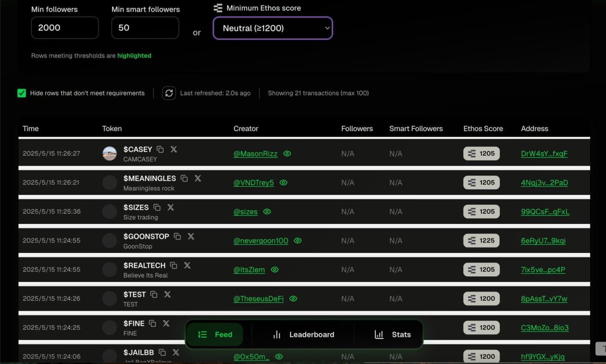Copy the $CASEY ticker with its copy icon
606x364 pixels.
coord(160,149)
